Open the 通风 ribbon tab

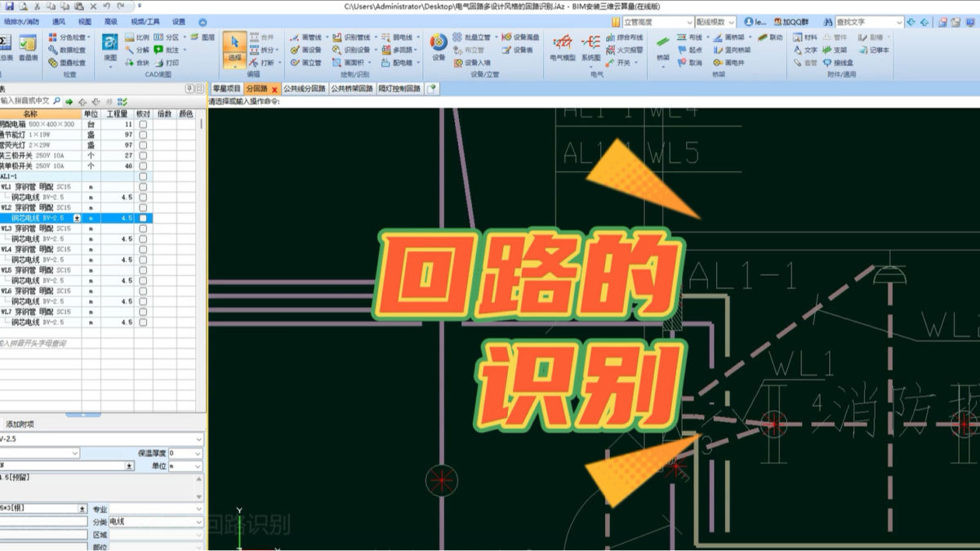(59, 22)
